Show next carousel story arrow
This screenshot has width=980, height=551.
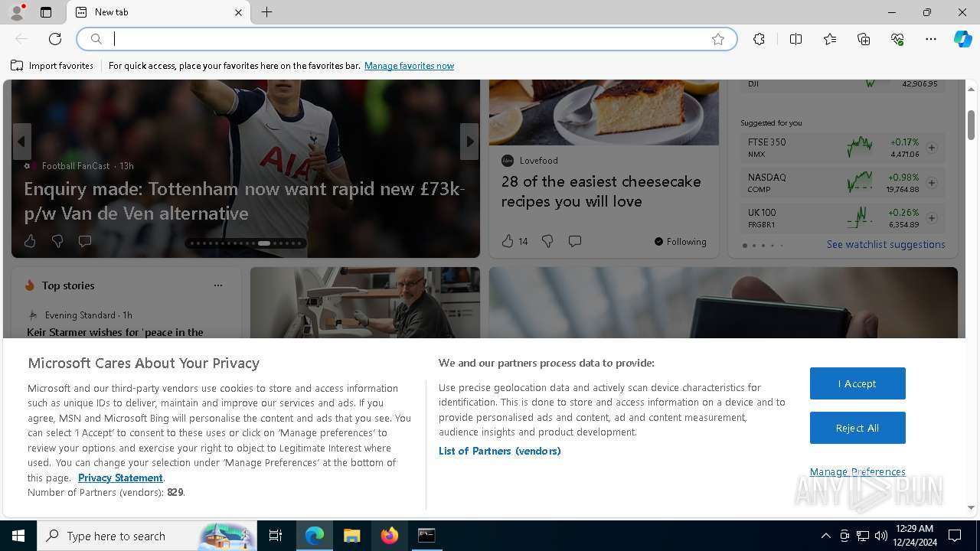pos(469,142)
